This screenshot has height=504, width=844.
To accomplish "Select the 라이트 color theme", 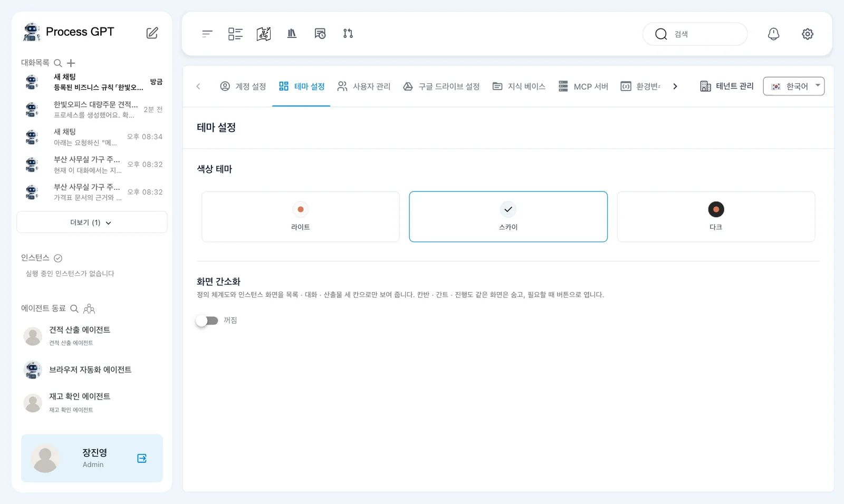I will coord(301,217).
